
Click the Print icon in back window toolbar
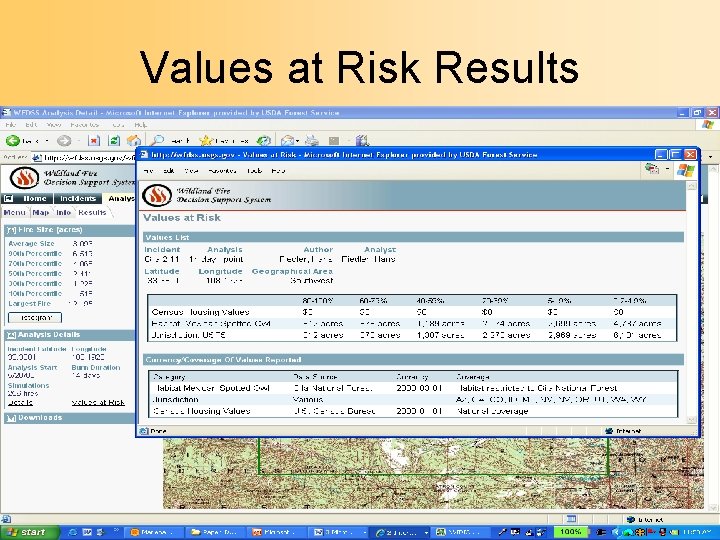(x=312, y=140)
